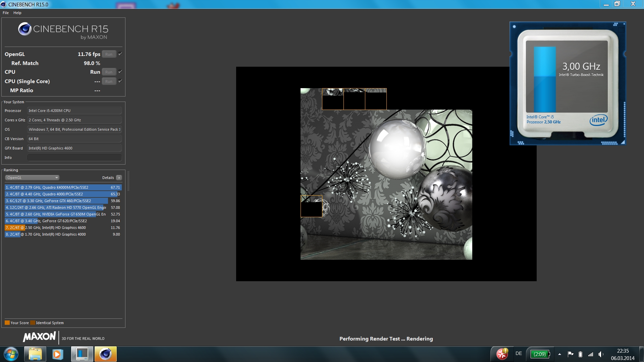This screenshot has height=362, width=644.
Task: Open Windows Start orb
Action: tap(11, 354)
